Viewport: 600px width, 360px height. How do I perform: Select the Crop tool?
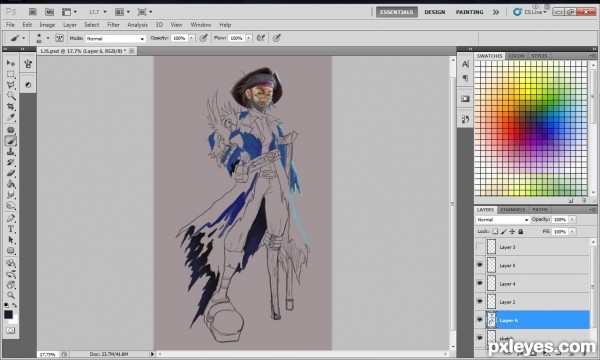[x=11, y=106]
